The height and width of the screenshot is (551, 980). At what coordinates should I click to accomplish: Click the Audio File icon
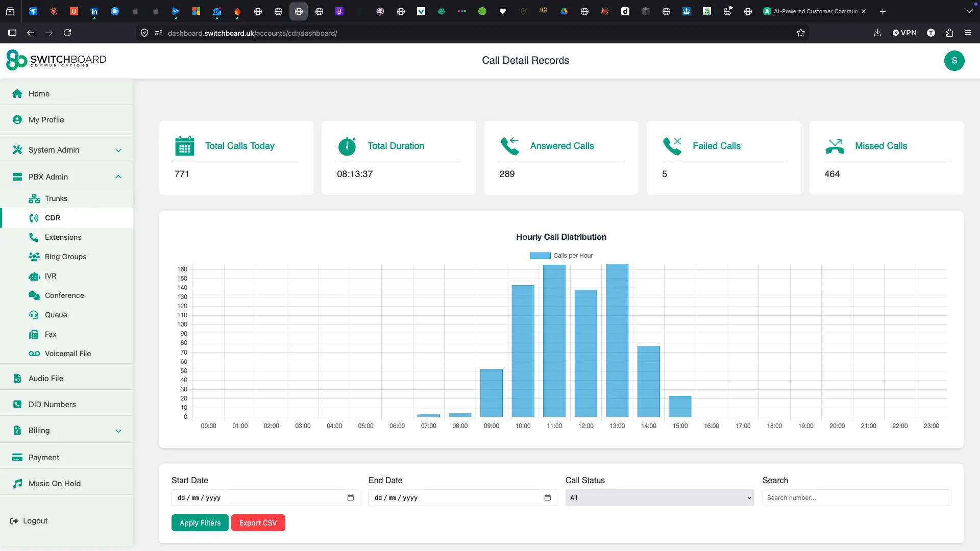click(x=17, y=378)
